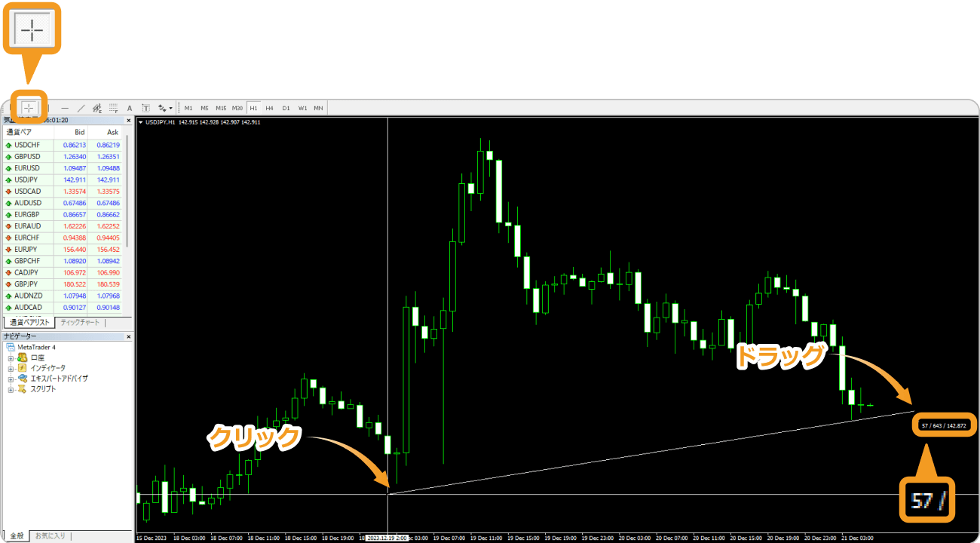Switch chart to D1 timeframe
980x543 pixels.
point(286,108)
